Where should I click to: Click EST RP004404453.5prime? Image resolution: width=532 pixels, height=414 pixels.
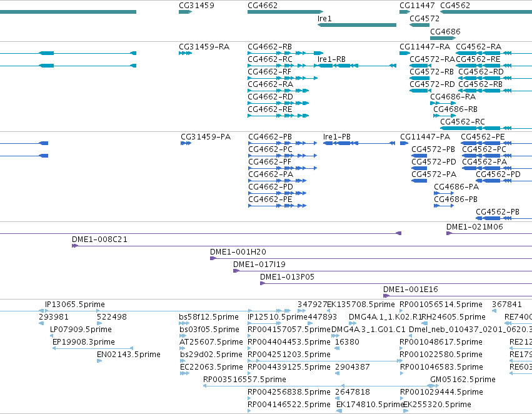click(289, 342)
